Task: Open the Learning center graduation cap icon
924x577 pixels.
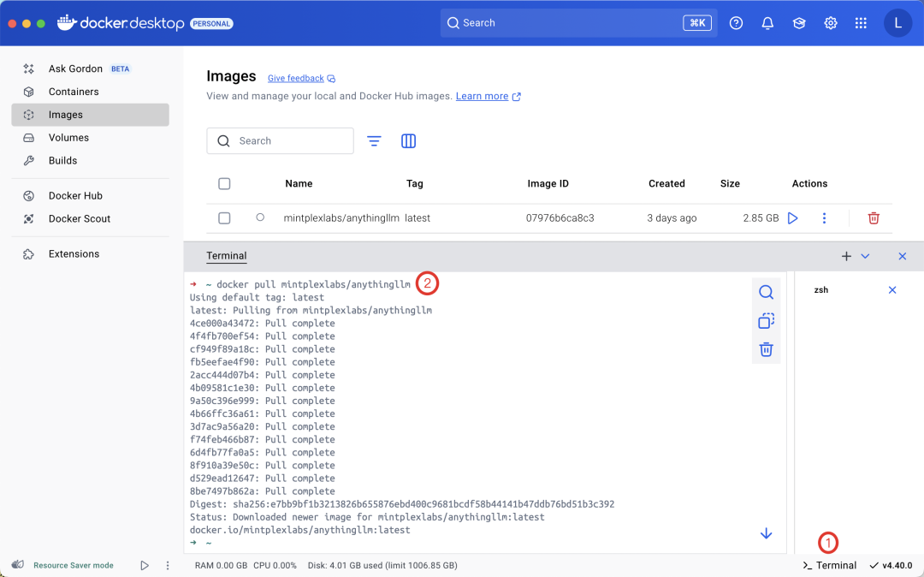Action: [799, 23]
